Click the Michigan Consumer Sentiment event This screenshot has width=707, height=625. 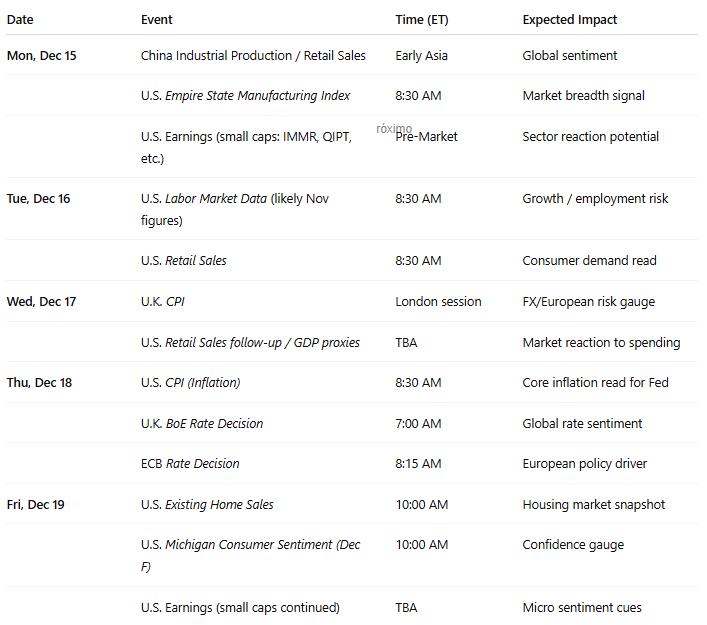click(250, 545)
